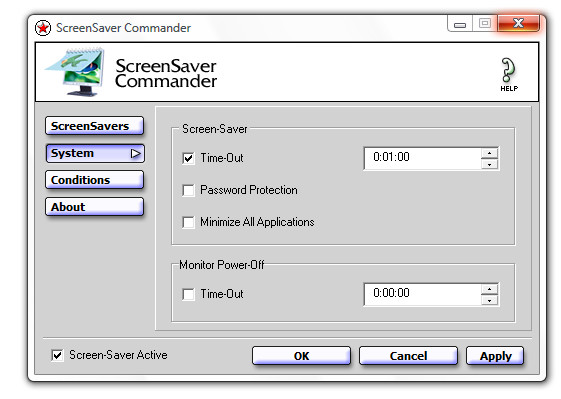Toggle the Screen-Saver Active checkbox
The image size is (561, 399).
pyautogui.click(x=57, y=355)
